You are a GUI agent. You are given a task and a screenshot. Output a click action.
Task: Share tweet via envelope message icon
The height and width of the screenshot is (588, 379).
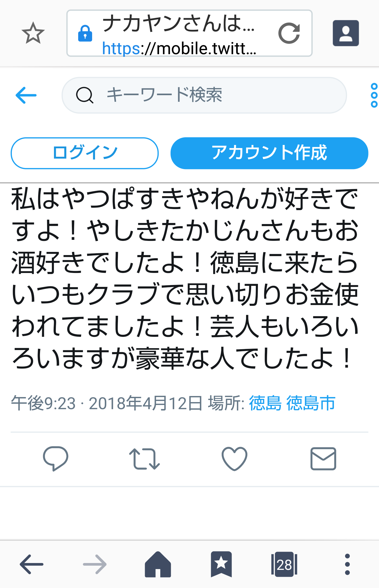(323, 459)
